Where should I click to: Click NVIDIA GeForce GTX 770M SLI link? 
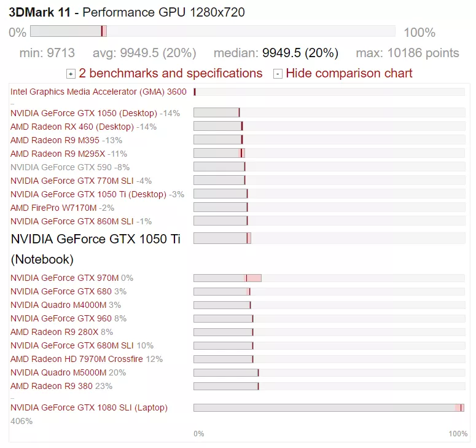click(72, 181)
